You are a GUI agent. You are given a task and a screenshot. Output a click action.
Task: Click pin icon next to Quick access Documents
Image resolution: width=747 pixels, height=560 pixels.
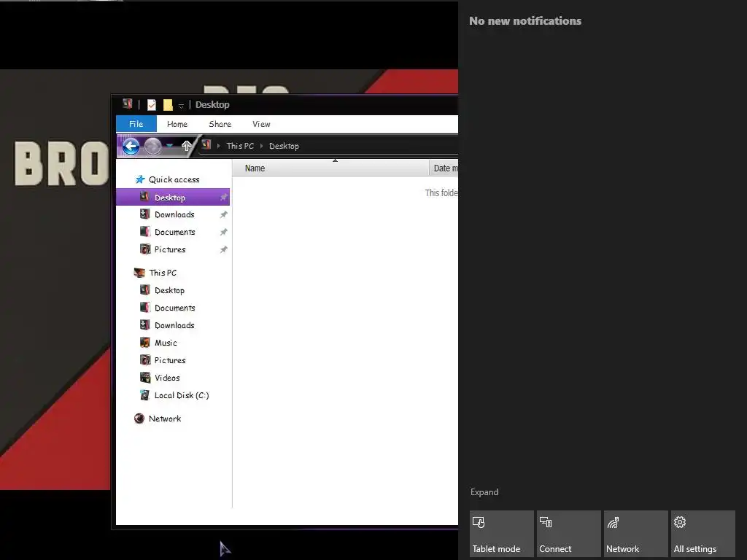pyautogui.click(x=223, y=232)
